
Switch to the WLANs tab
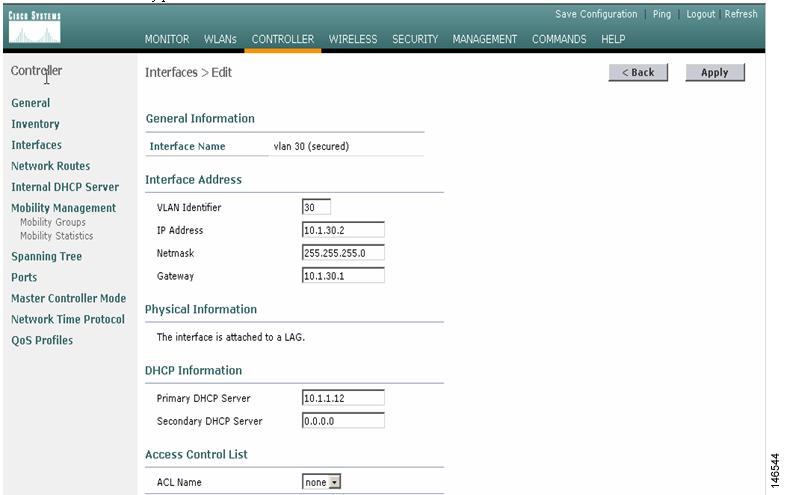click(220, 39)
